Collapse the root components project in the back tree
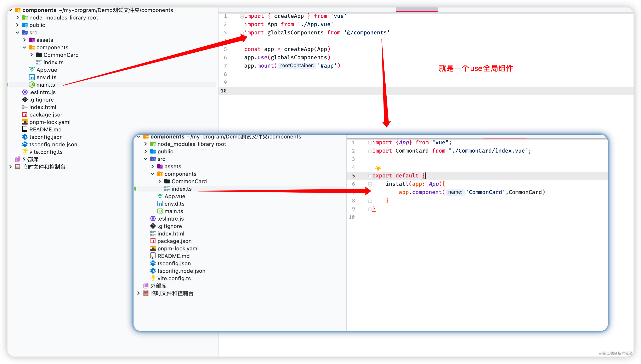This screenshot has width=641, height=364. (11, 10)
